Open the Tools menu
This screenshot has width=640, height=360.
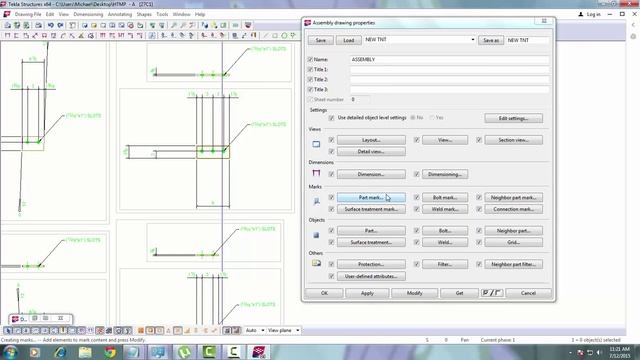[x=162, y=14]
